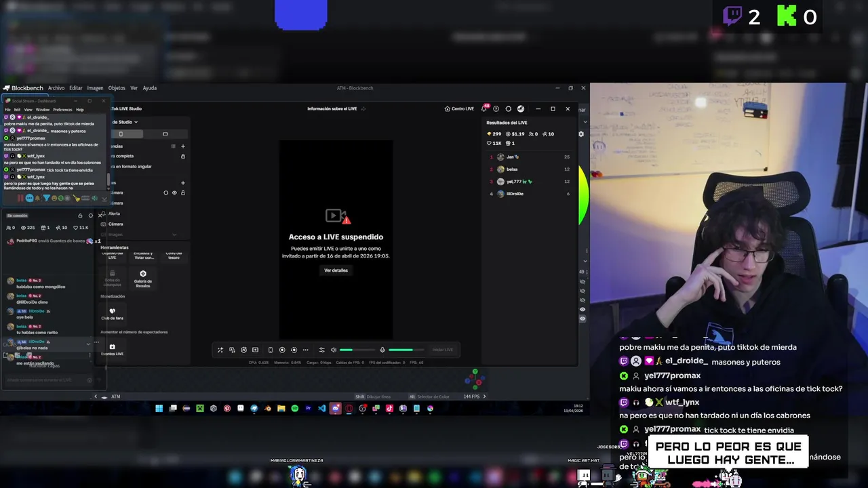Select landscape layout toggle in Studio panel
868x488 pixels.
[x=165, y=134]
